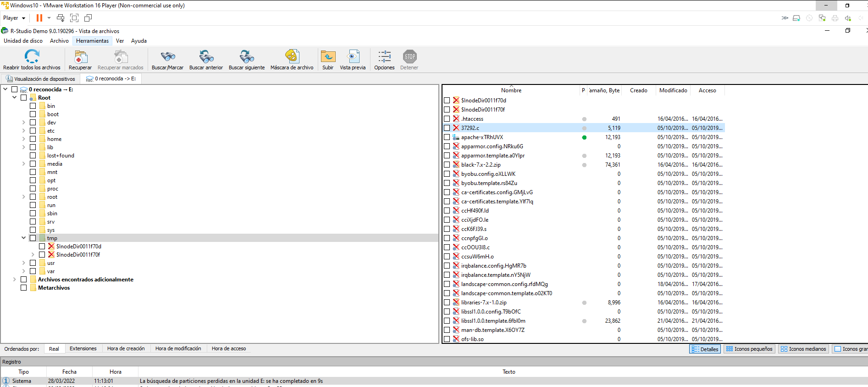Open Máscara de archivo tool
This screenshot has width=868, height=387.
(x=292, y=57)
